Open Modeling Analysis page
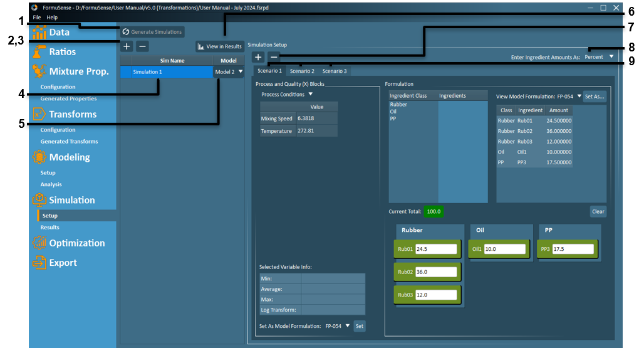The height and width of the screenshot is (348, 644). tap(51, 184)
